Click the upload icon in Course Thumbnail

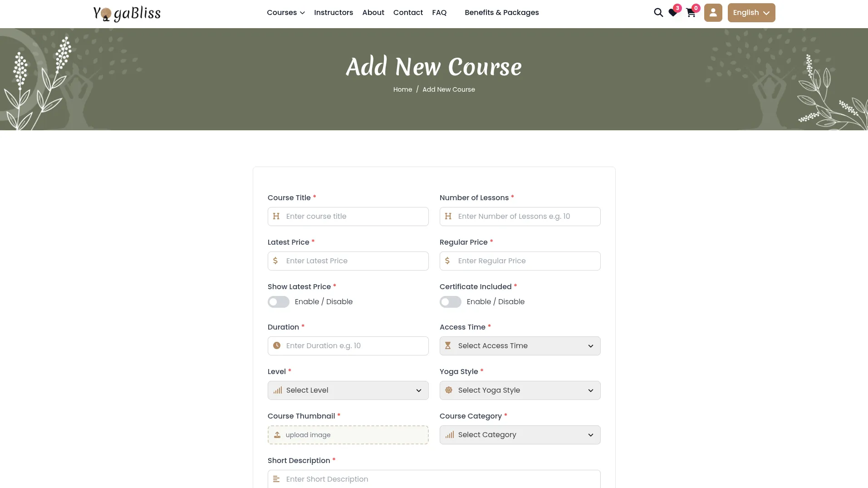(x=277, y=435)
